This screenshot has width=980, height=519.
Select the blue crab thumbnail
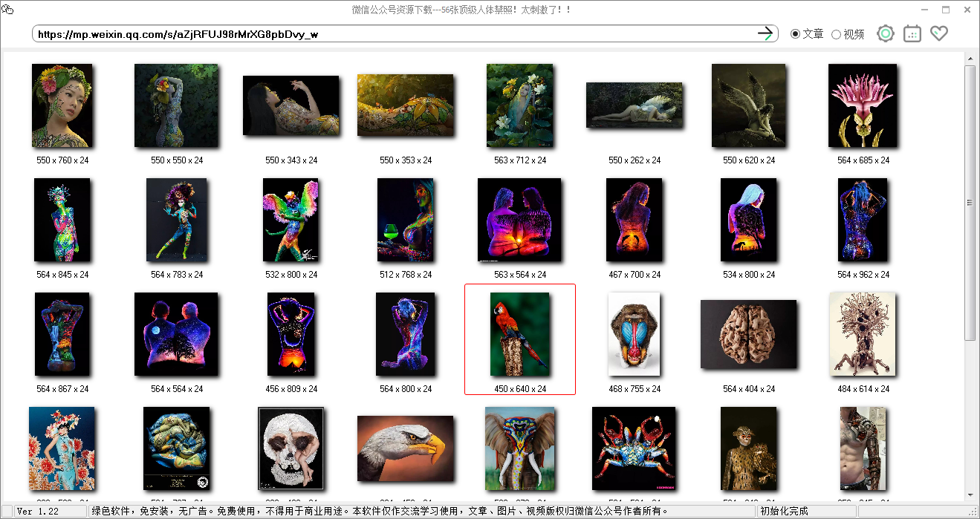click(x=634, y=448)
